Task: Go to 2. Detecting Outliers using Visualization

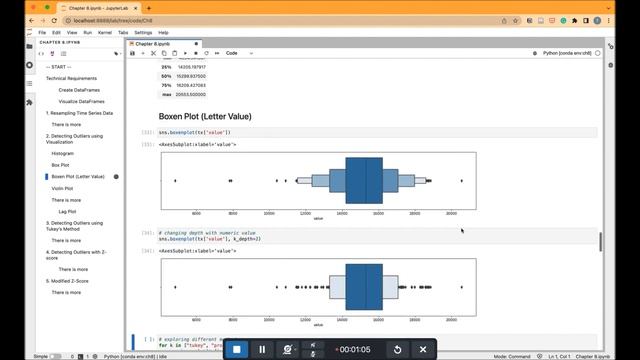Action: [74, 139]
